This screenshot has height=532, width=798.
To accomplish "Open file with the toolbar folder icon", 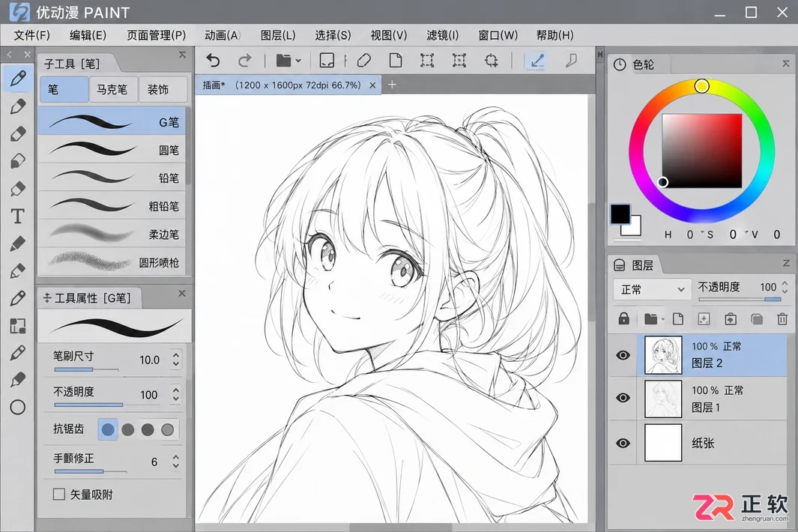I will (x=283, y=61).
